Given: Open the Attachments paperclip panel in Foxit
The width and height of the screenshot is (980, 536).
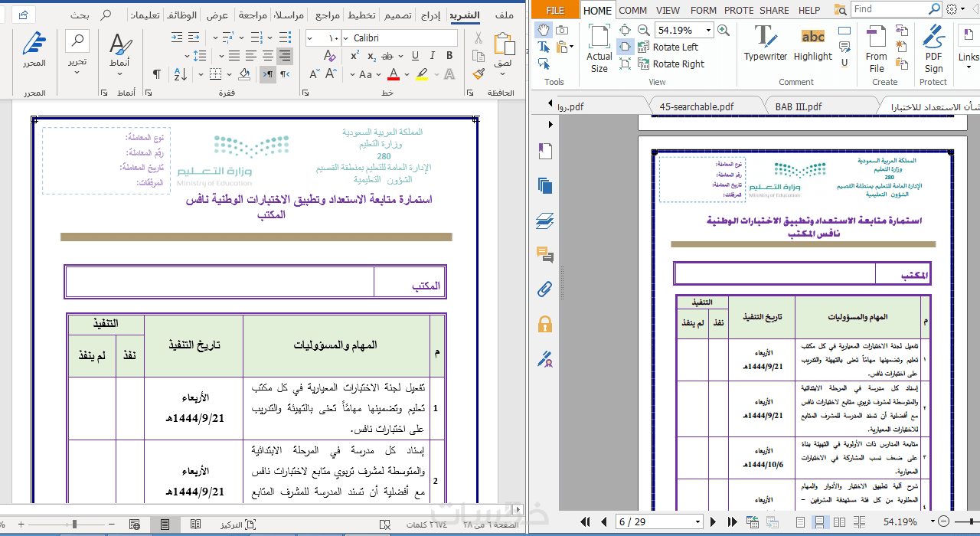Looking at the screenshot, I should pyautogui.click(x=545, y=289).
